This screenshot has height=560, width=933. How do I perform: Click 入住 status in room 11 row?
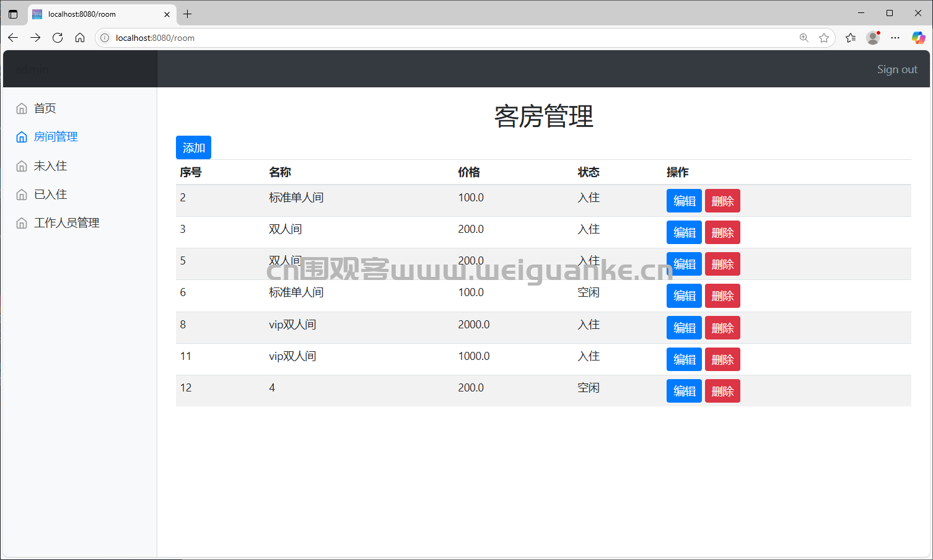[589, 356]
